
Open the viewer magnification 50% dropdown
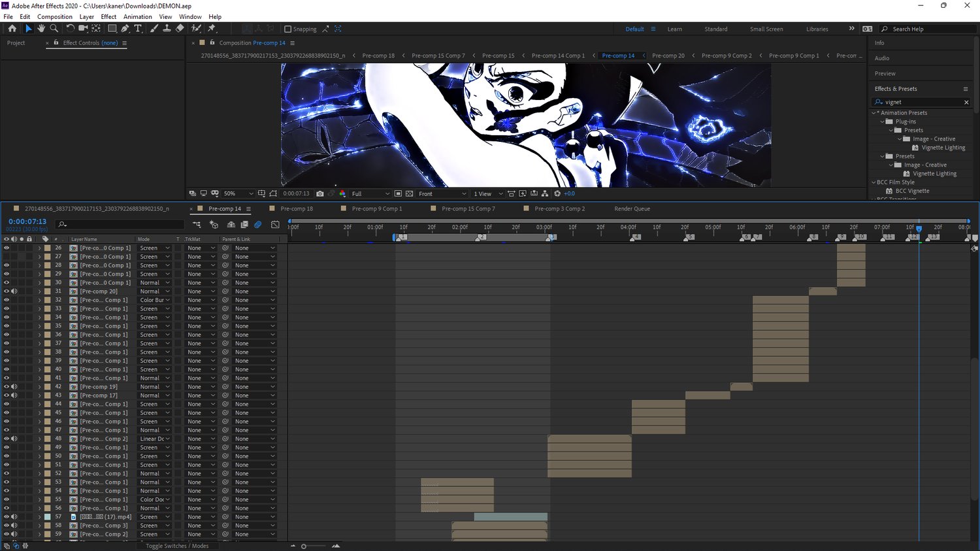pyautogui.click(x=238, y=194)
